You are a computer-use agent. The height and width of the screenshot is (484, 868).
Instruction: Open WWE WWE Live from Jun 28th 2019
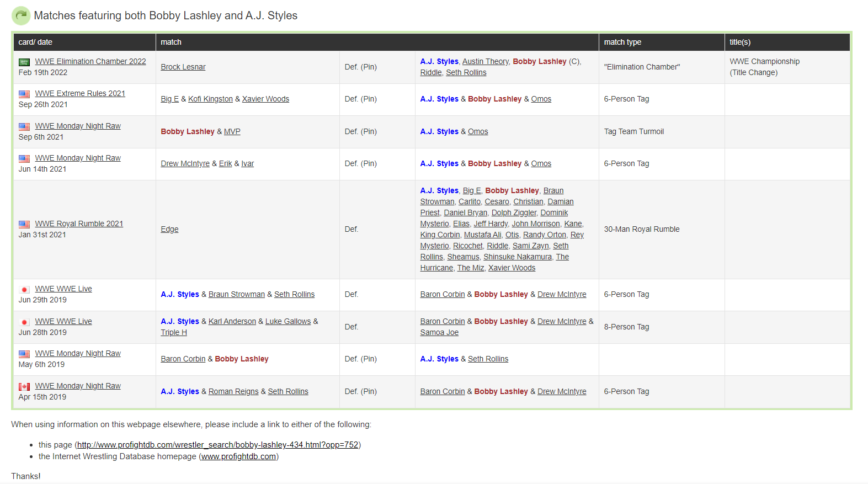[x=63, y=321]
